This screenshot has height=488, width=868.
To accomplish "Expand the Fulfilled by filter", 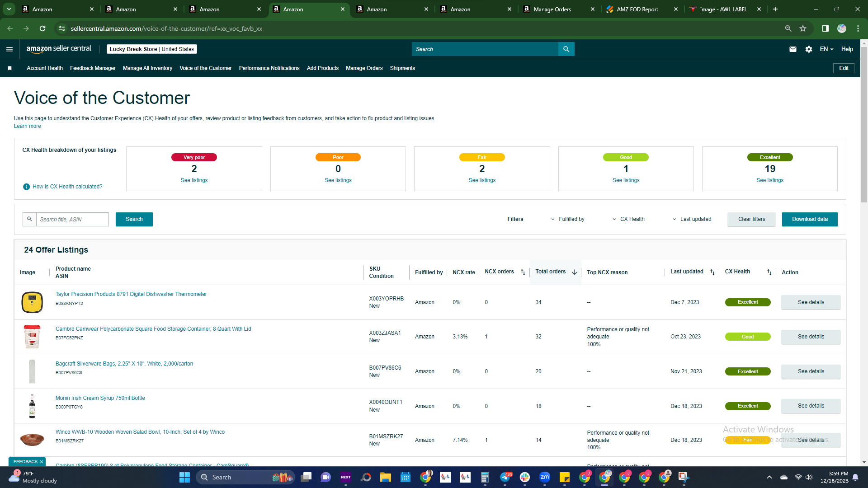I will 567,219.
